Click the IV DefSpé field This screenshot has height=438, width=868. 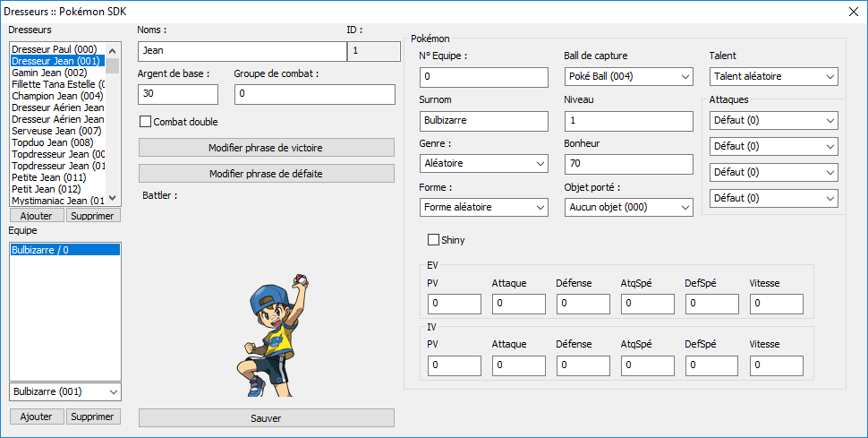712,365
